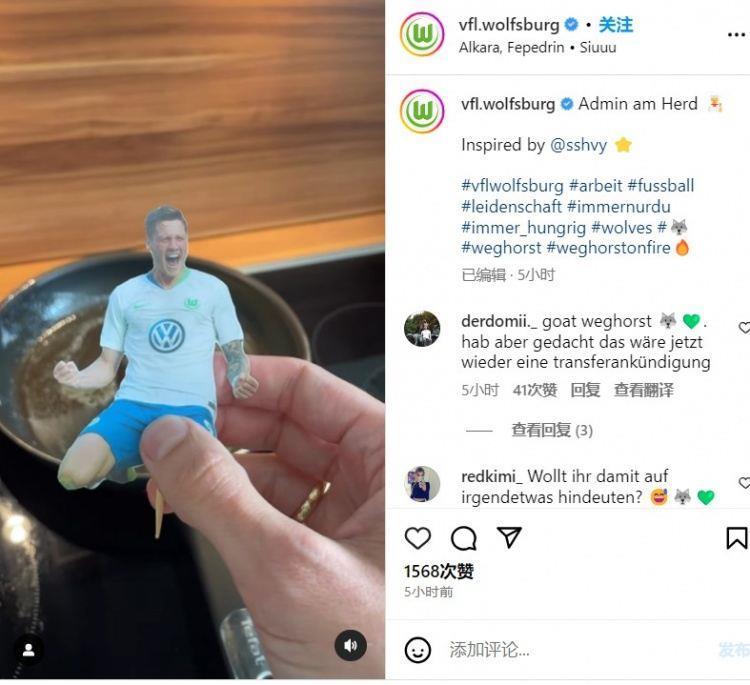750x685 pixels.
Task: Open vfl.wolfsburg profile picture in header
Action: 422,34
